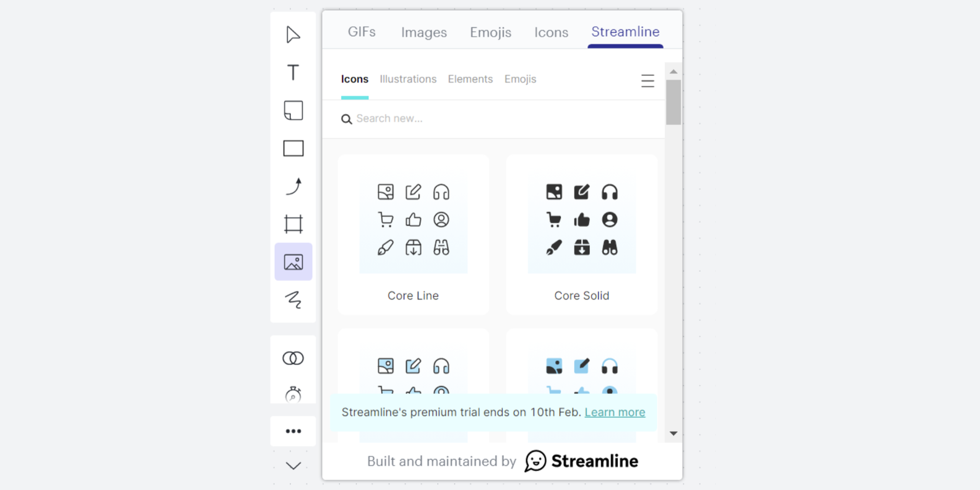Viewport: 980px width, 490px height.
Task: Select the pointer selection tool
Action: (x=293, y=35)
